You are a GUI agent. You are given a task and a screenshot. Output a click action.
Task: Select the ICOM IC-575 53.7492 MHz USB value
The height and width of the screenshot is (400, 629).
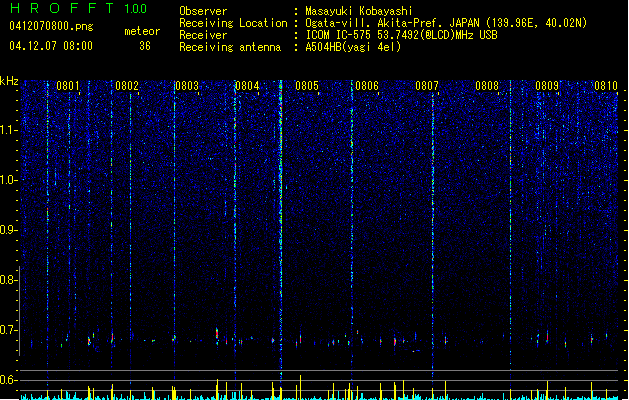point(402,35)
